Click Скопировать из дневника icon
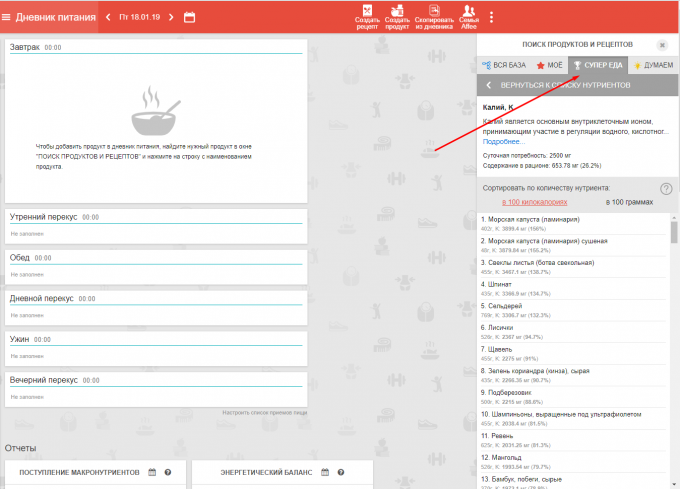 click(434, 17)
